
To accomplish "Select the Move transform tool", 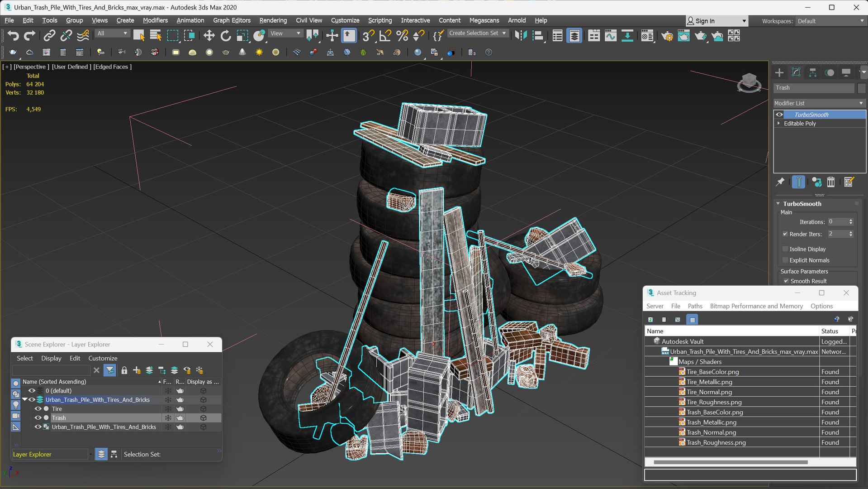I will [x=209, y=36].
